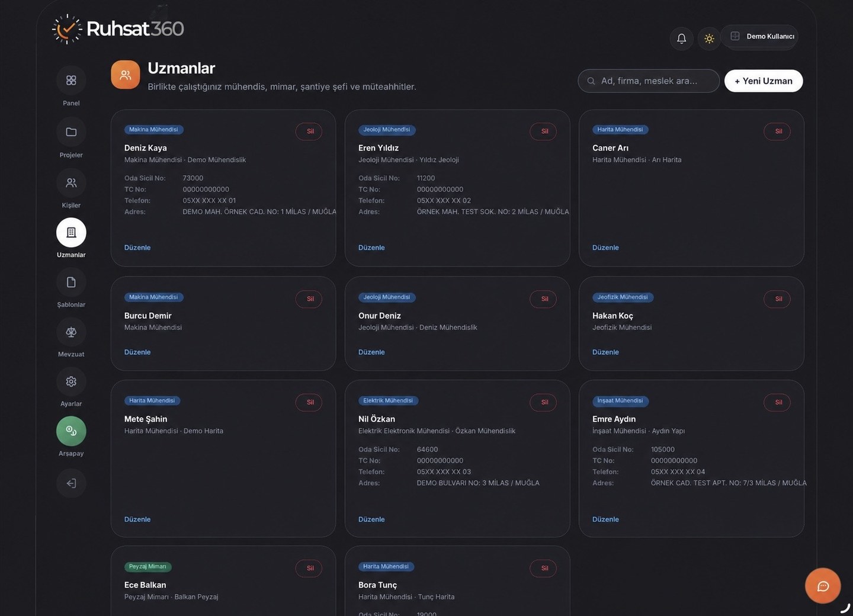Click Jeoloji Mühendisi tag on Eren Yıldız
The height and width of the screenshot is (616, 853).
click(x=387, y=130)
